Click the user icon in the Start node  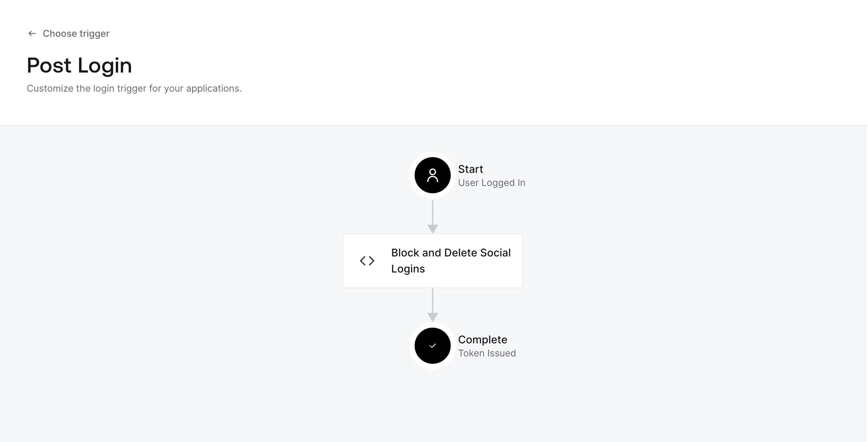pyautogui.click(x=432, y=175)
